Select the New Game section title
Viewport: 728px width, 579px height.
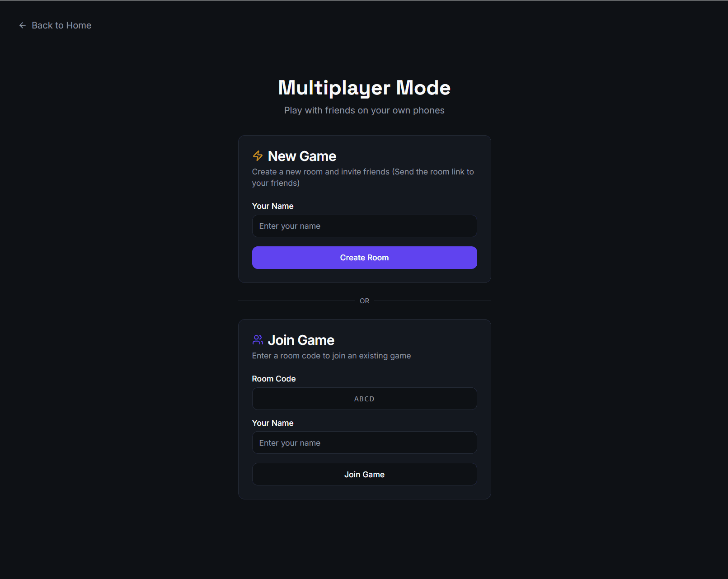[302, 156]
